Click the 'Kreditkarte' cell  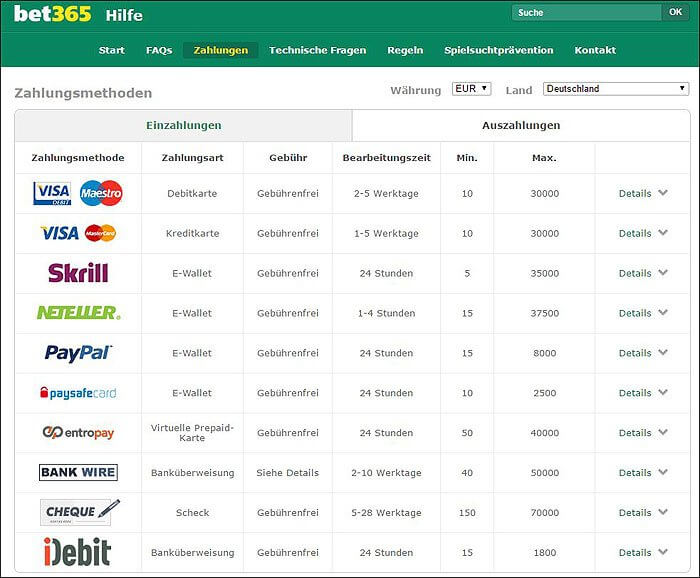192,233
